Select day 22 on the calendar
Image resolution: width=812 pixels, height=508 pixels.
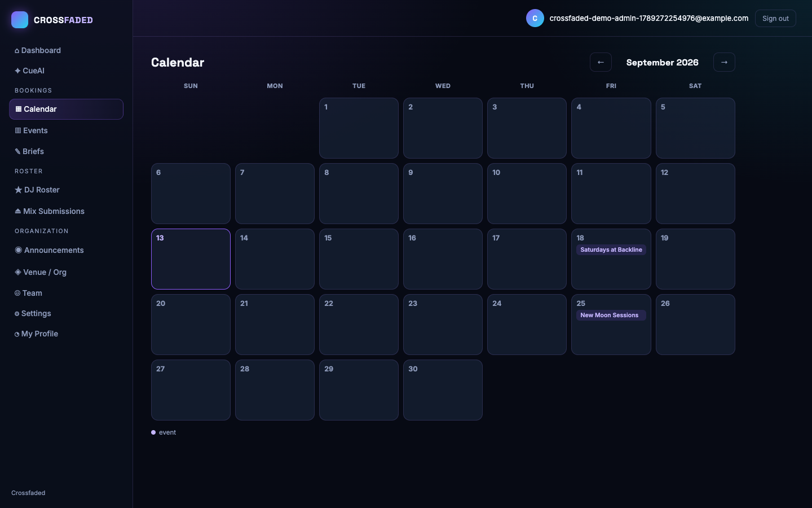(x=359, y=325)
